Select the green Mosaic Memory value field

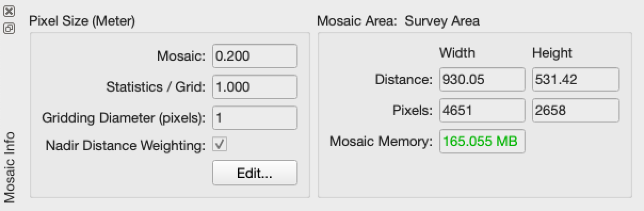tap(482, 141)
